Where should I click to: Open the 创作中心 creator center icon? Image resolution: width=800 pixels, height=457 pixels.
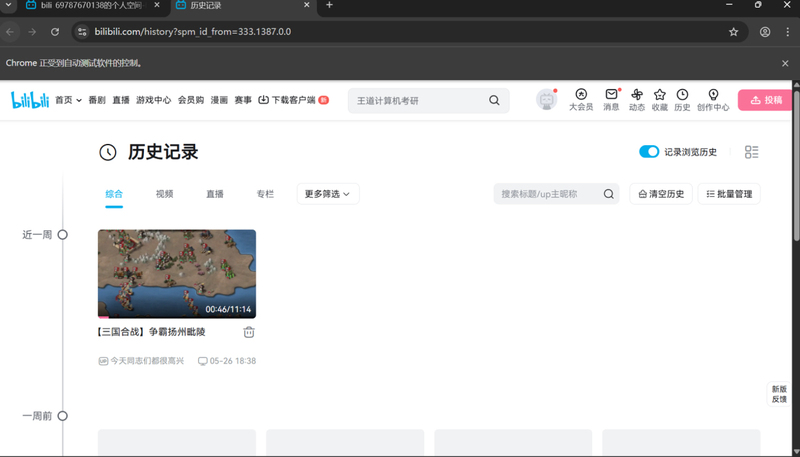point(713,99)
